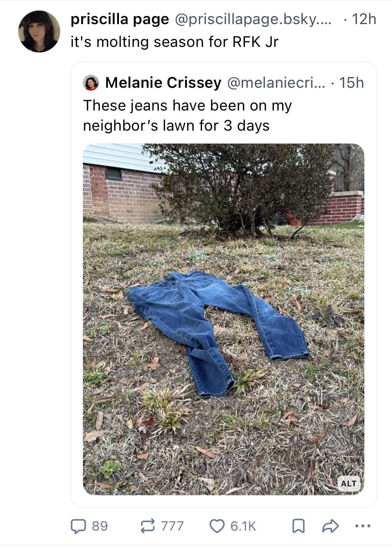View the 777 reposts count
Viewport: 392px width, 548px height.
point(173,526)
